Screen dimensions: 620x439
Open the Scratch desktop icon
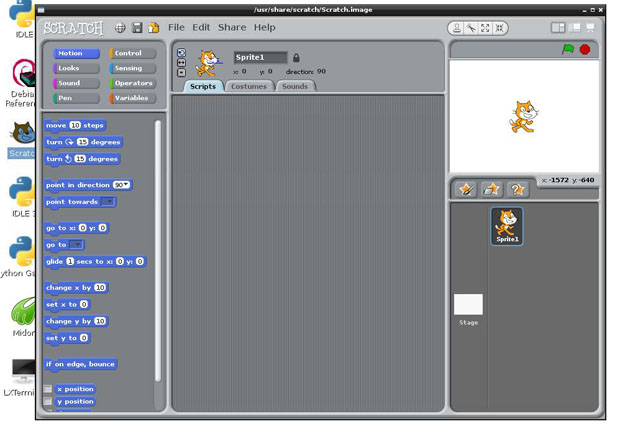22,140
